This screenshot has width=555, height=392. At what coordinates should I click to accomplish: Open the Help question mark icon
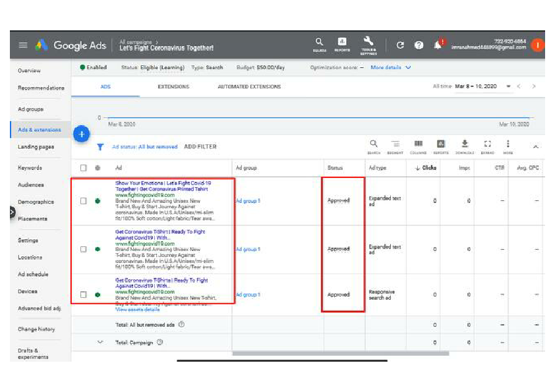419,45
